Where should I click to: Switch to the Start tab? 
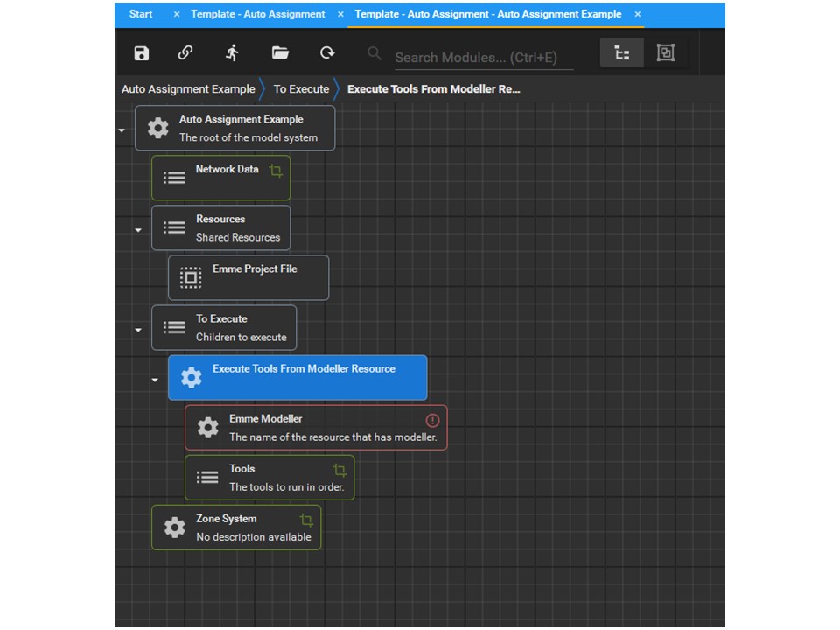tap(140, 14)
